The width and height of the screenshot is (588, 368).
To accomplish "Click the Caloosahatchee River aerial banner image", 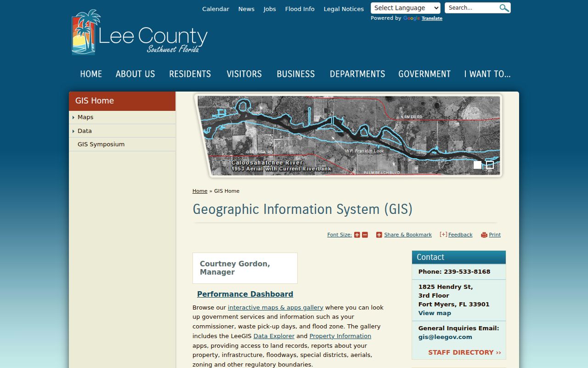I will [348, 136].
